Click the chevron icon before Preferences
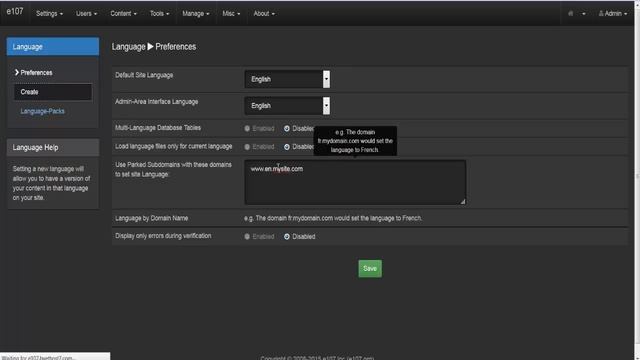 (x=17, y=72)
